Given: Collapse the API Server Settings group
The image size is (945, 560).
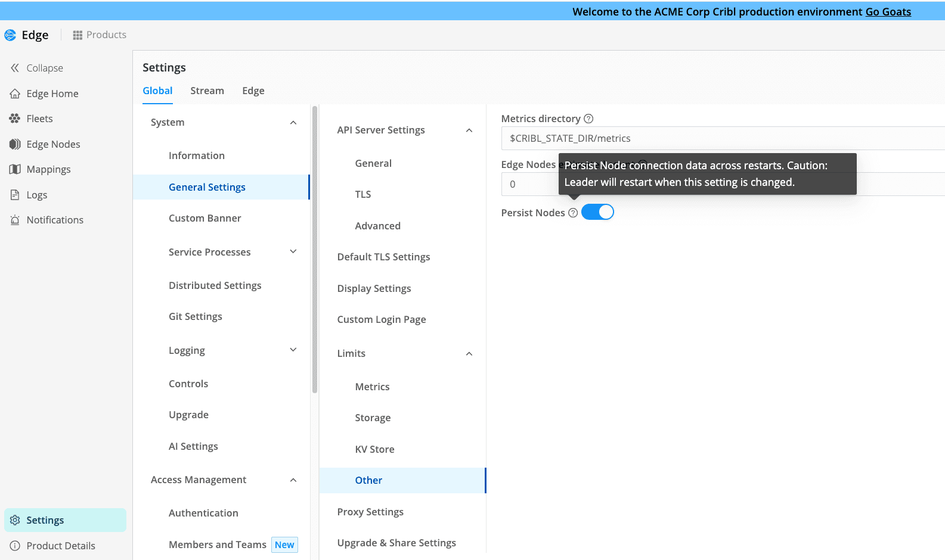Looking at the screenshot, I should coord(469,130).
